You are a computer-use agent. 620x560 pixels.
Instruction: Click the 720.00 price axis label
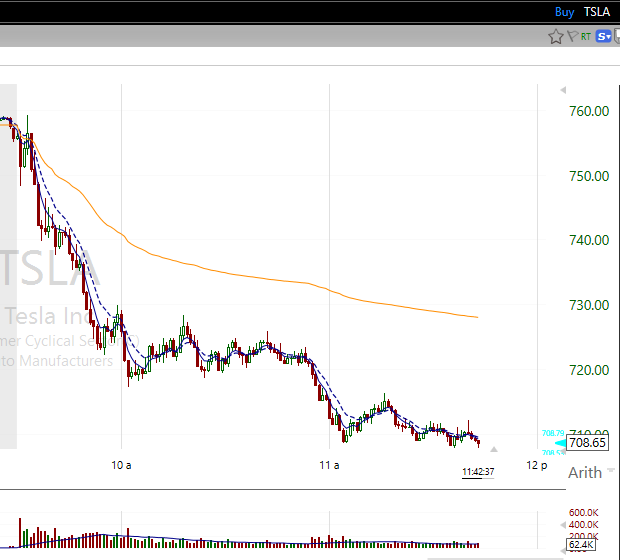pos(589,370)
